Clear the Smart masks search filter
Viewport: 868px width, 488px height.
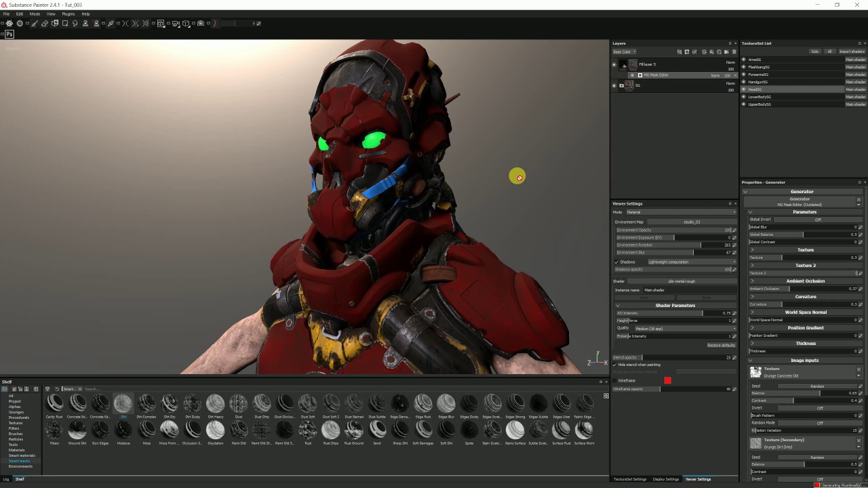click(79, 389)
